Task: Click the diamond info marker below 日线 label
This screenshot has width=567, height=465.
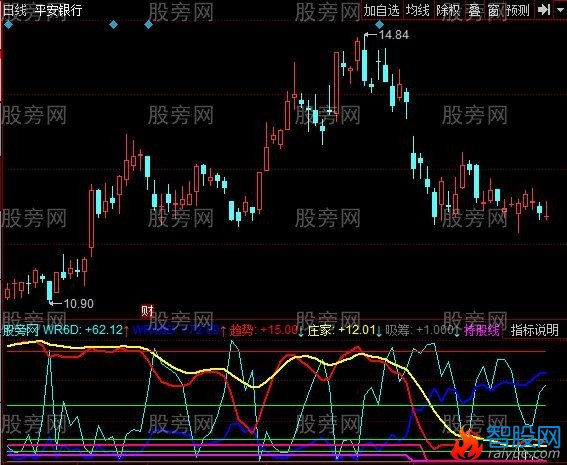Action: 8,25
